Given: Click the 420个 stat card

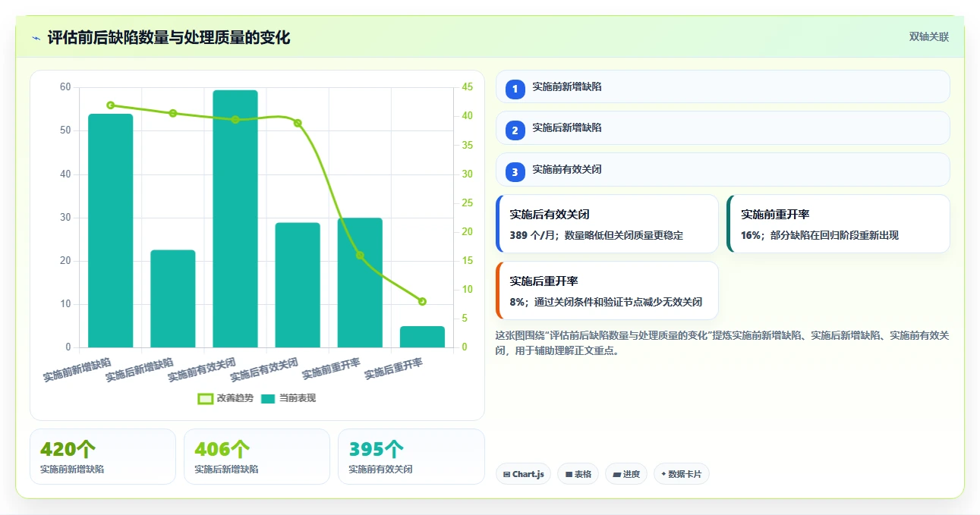Looking at the screenshot, I should coord(102,457).
